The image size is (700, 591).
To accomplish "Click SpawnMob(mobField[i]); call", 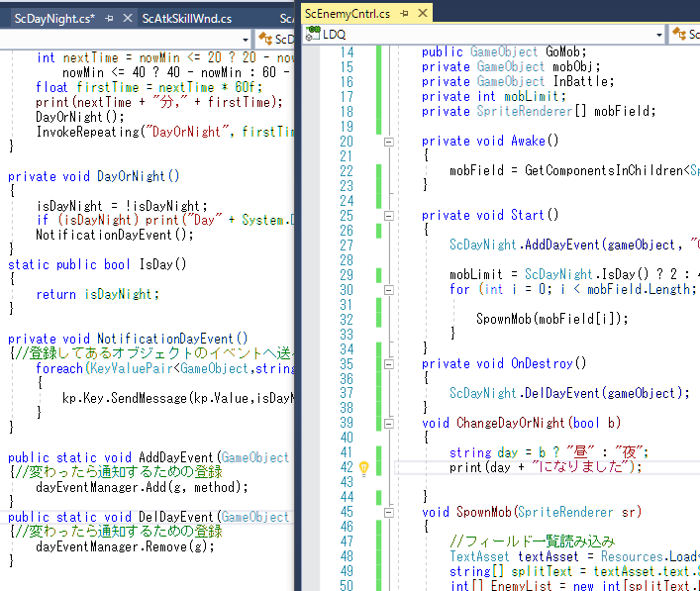I will click(x=551, y=319).
